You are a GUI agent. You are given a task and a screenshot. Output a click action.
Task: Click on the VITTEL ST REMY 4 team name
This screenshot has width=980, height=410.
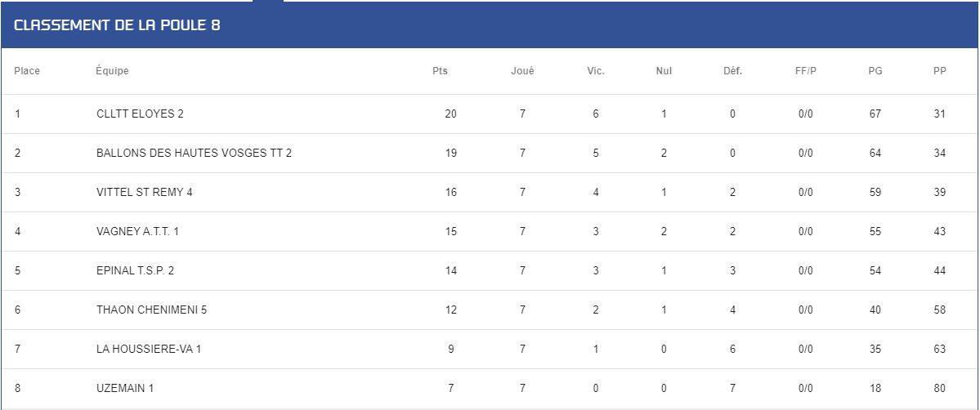pyautogui.click(x=145, y=193)
